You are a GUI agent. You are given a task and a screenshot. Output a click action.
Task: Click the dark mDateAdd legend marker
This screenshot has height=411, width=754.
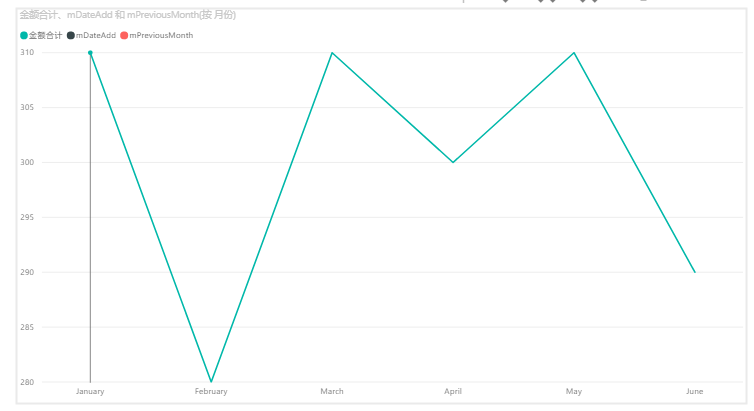(71, 36)
